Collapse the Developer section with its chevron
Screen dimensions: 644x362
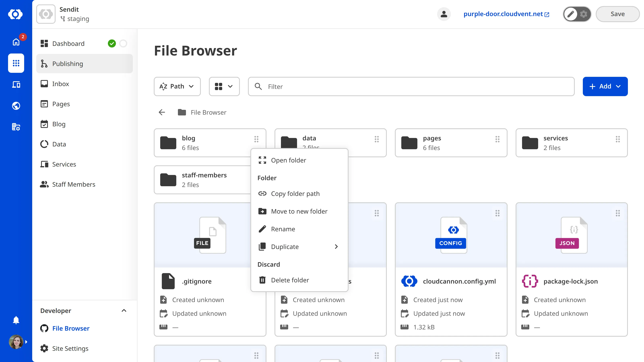point(124,311)
